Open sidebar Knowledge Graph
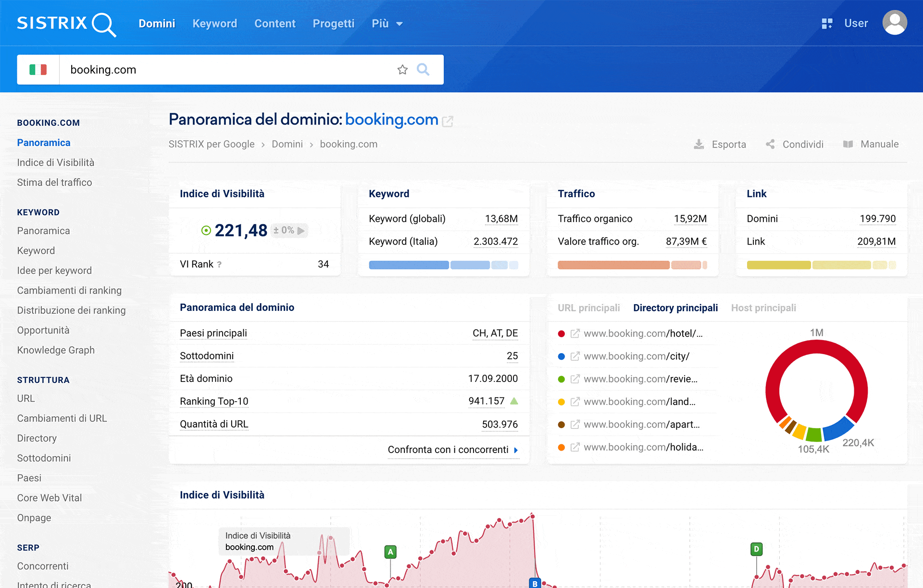This screenshot has width=923, height=588. click(56, 350)
